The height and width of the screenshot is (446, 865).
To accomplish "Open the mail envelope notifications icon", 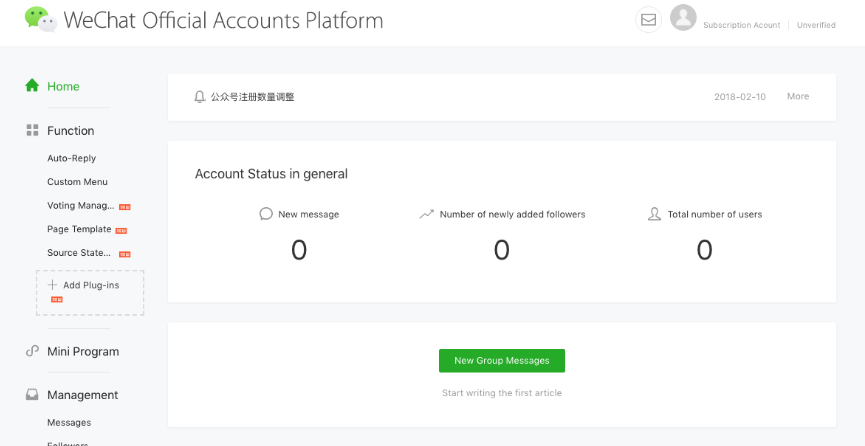I will point(648,20).
